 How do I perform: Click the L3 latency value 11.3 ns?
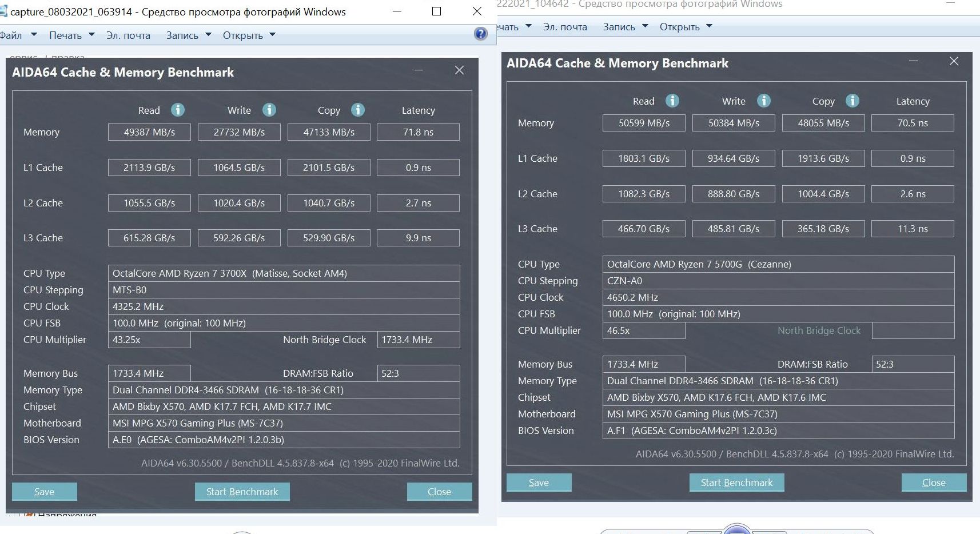(x=913, y=229)
